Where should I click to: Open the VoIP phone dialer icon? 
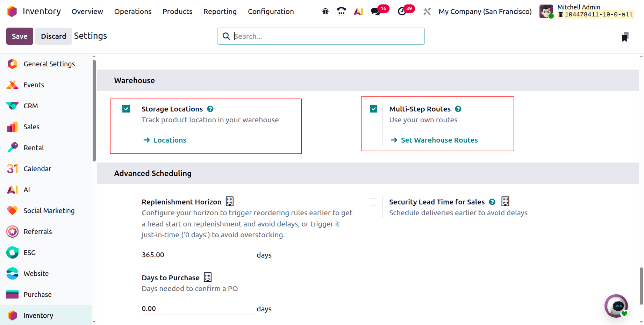tap(341, 11)
